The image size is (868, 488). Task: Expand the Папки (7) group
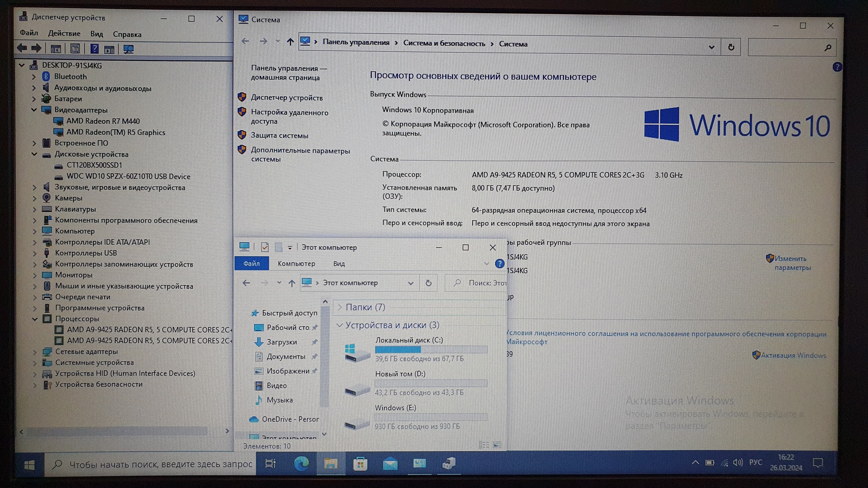tap(340, 307)
